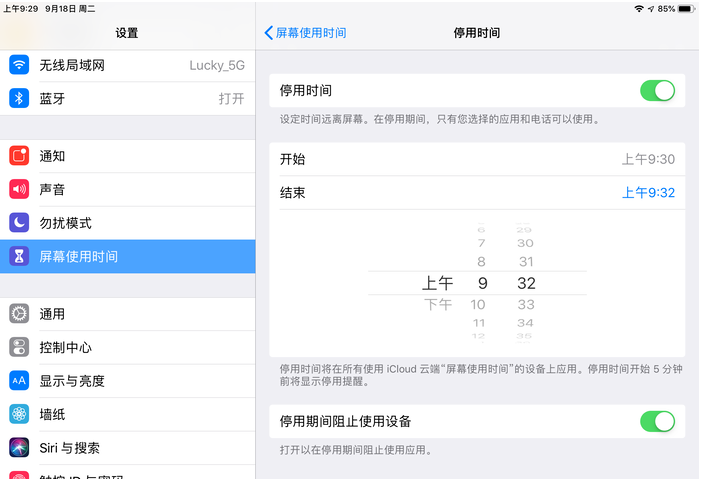This screenshot has height=479, width=702.
Task: Tap the General gear icon
Action: click(x=19, y=314)
